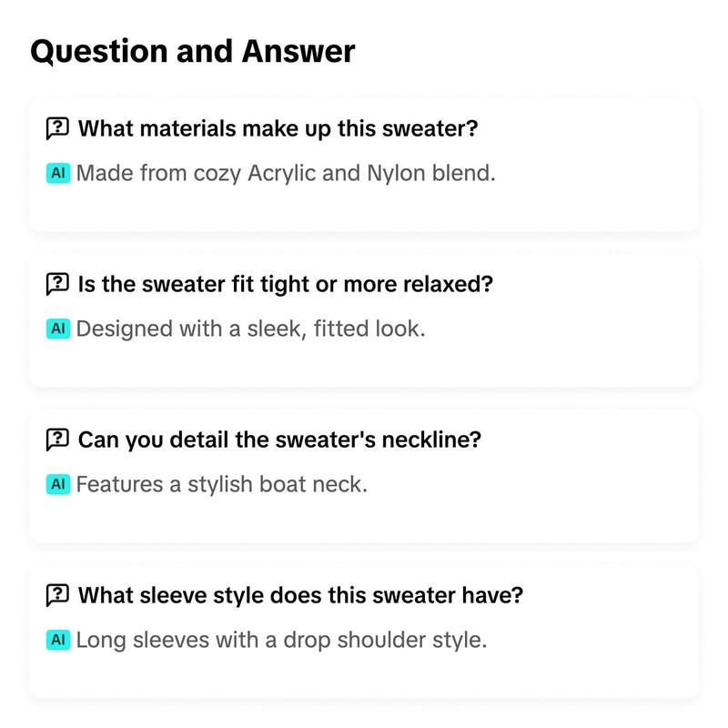Click the AI badge next to Acrylic answer
This screenshot has width=728, height=728.
(x=58, y=173)
